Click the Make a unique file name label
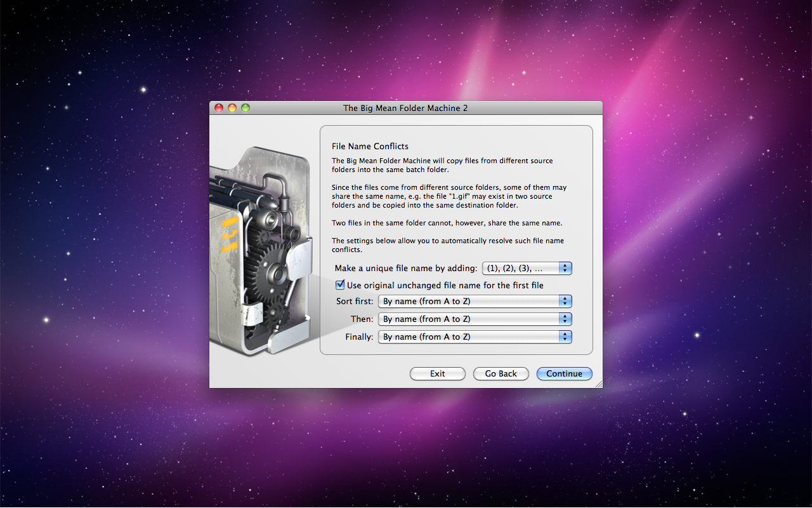The width and height of the screenshot is (812, 508). point(405,269)
